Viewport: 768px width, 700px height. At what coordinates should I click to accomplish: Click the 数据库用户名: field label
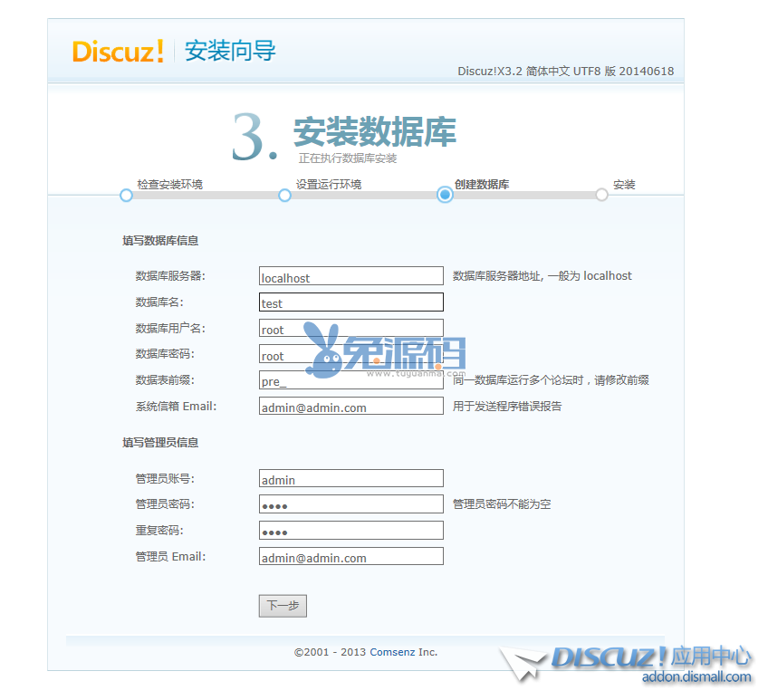tap(170, 328)
